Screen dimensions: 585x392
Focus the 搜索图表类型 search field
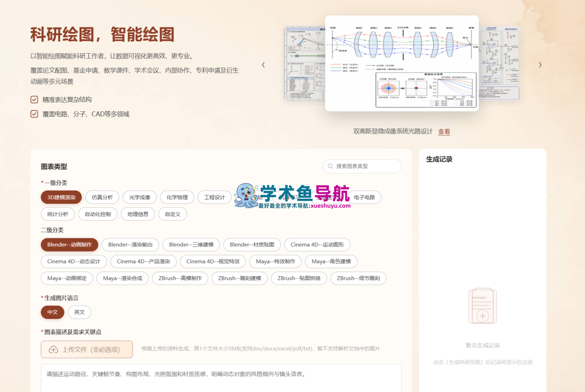point(362,166)
